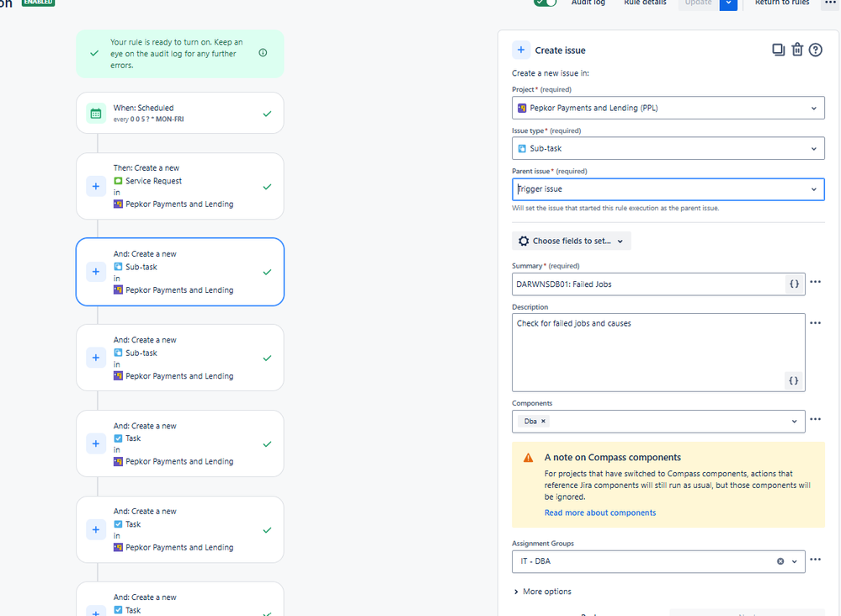Delete the Create issue action
Viewport: 841px width, 616px height.
(797, 50)
